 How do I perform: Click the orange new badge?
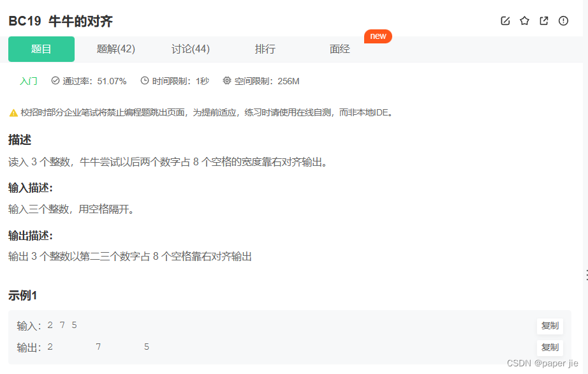point(378,36)
